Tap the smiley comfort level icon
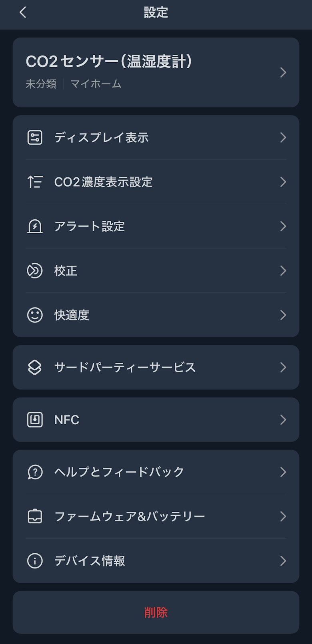The width and height of the screenshot is (312, 644). [35, 315]
